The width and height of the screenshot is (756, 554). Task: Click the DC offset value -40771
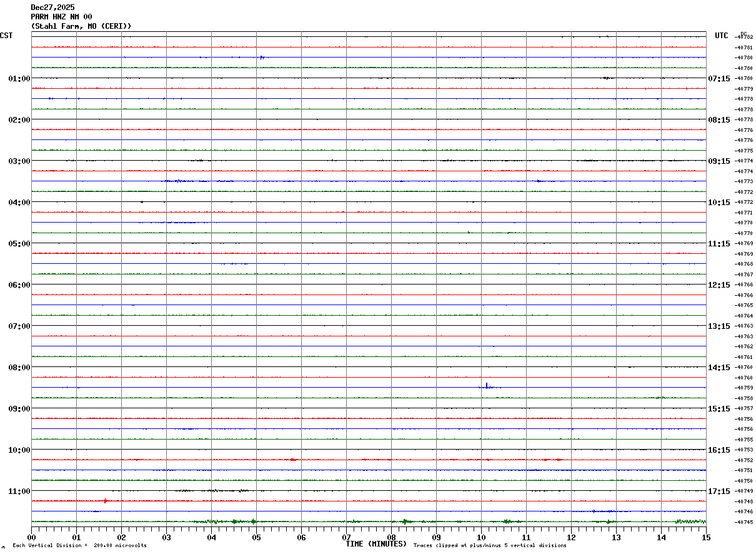coord(744,213)
